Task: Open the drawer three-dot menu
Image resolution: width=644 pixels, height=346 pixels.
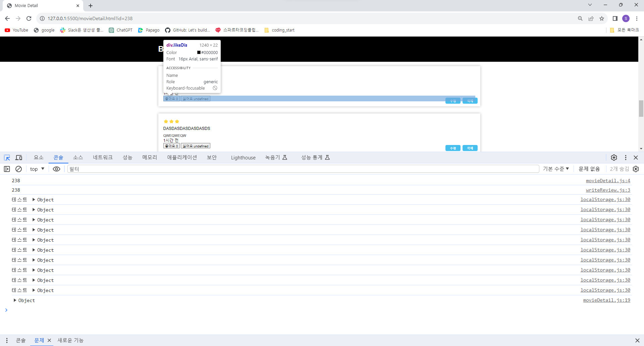Action: click(x=7, y=340)
